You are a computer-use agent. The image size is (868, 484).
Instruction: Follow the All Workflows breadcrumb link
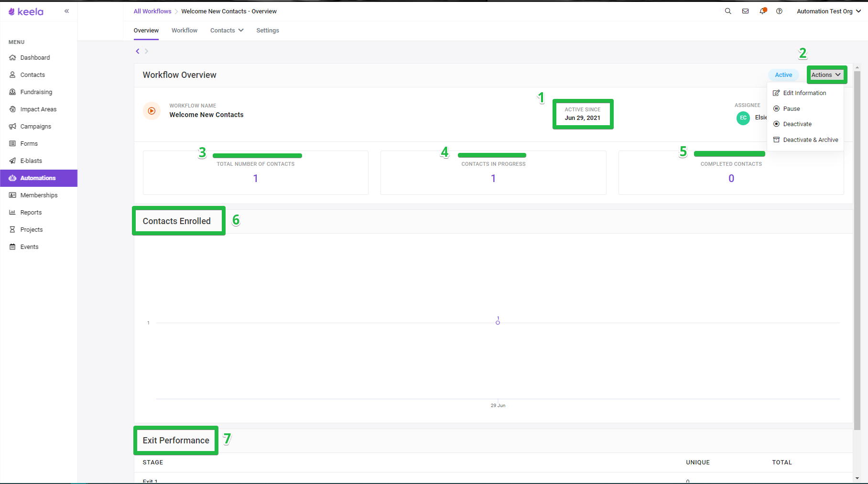pyautogui.click(x=152, y=11)
